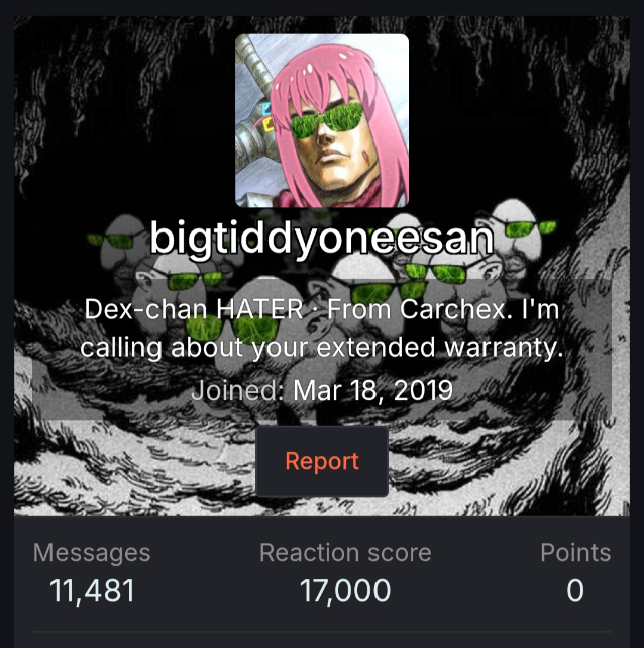Image resolution: width=644 pixels, height=648 pixels.
Task: Open the Points value 0
Action: [x=575, y=590]
